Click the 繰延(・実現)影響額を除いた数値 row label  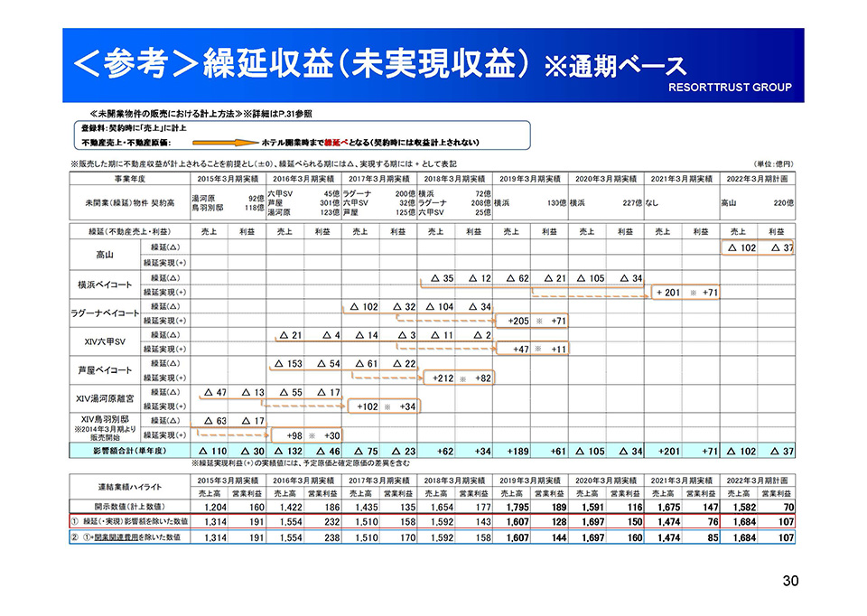[x=130, y=521]
